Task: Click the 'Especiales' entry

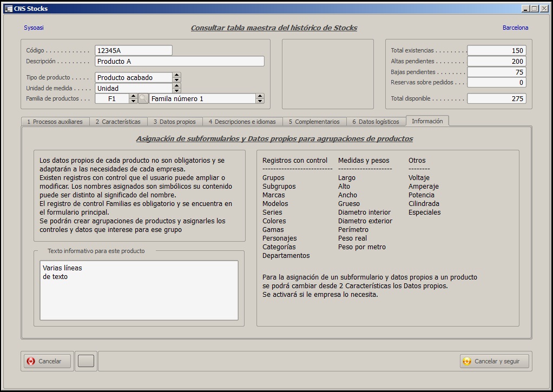Action: 425,212
